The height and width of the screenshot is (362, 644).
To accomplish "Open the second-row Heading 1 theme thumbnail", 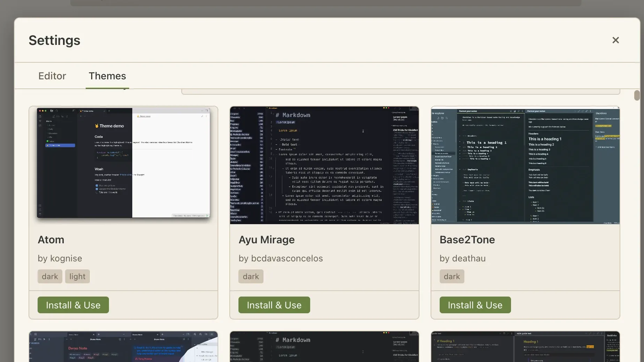I will point(525,347).
